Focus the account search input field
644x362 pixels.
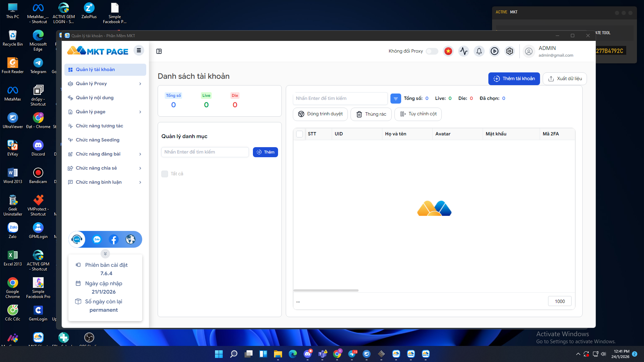(340, 99)
